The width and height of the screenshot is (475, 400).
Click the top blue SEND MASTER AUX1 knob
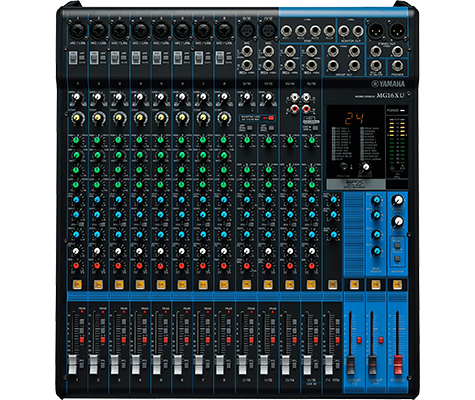point(377,200)
